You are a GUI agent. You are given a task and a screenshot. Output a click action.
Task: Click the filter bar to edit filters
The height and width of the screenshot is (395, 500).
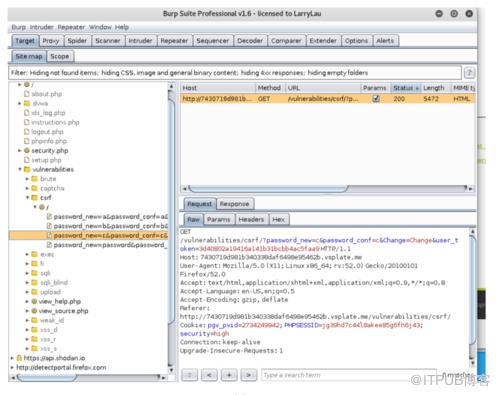click(235, 73)
